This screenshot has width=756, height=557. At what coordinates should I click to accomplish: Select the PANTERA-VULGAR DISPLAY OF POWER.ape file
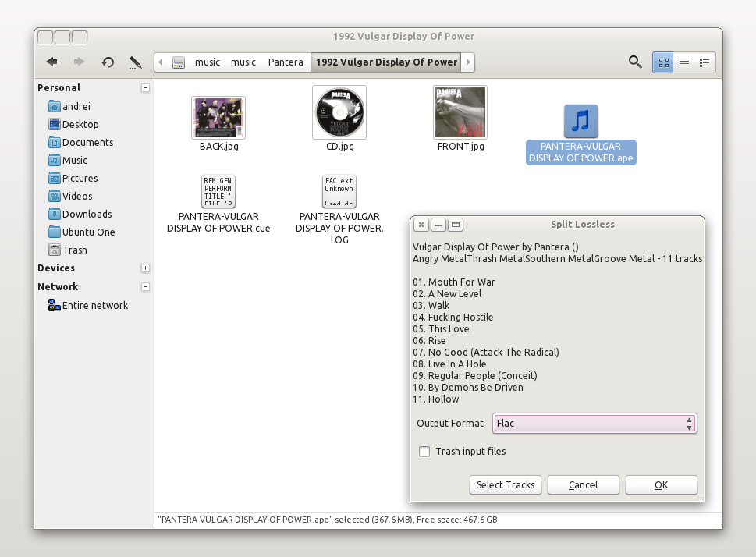click(581, 134)
